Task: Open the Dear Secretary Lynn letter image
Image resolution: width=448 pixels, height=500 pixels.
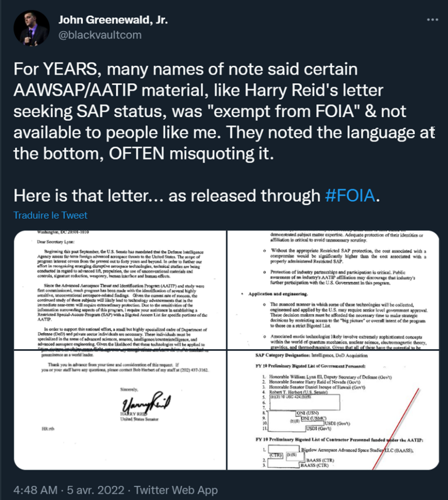Action: pos(120,290)
